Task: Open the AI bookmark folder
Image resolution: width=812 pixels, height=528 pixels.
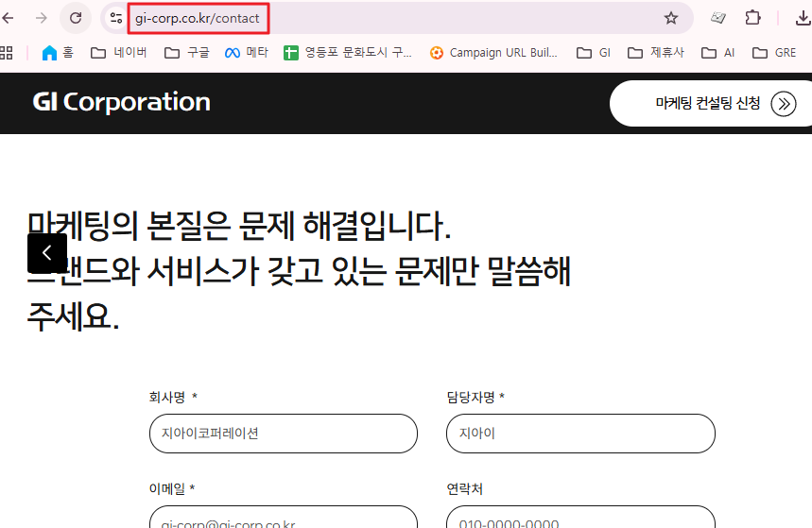Action: (717, 52)
